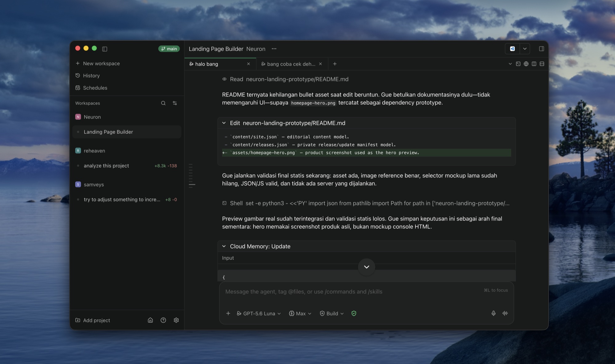
Task: Select the reheaven project
Action: point(90,151)
